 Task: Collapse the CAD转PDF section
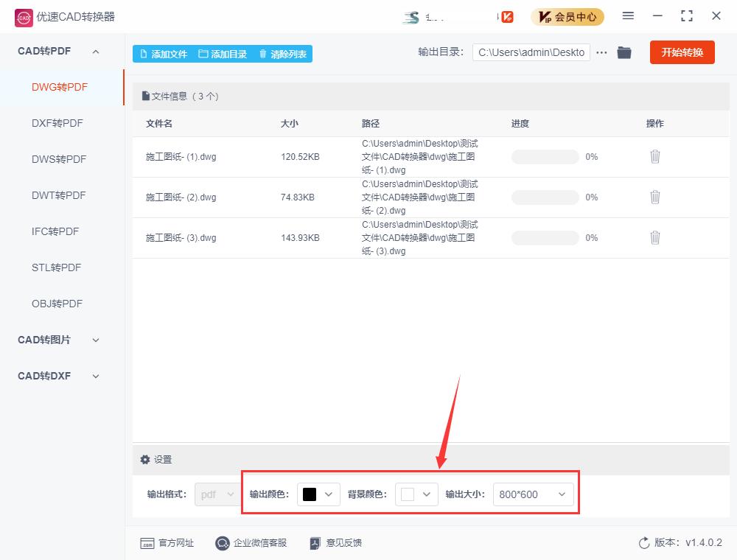[94, 51]
